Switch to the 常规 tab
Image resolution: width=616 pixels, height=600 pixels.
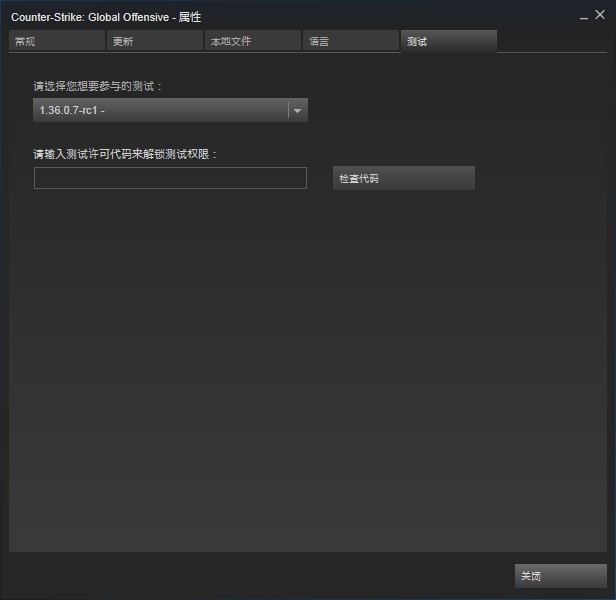point(56,41)
